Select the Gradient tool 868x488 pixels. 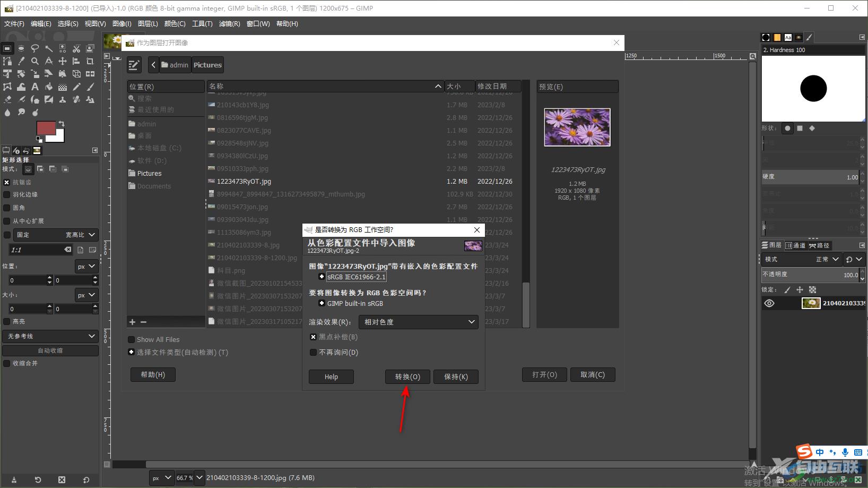[x=63, y=87]
